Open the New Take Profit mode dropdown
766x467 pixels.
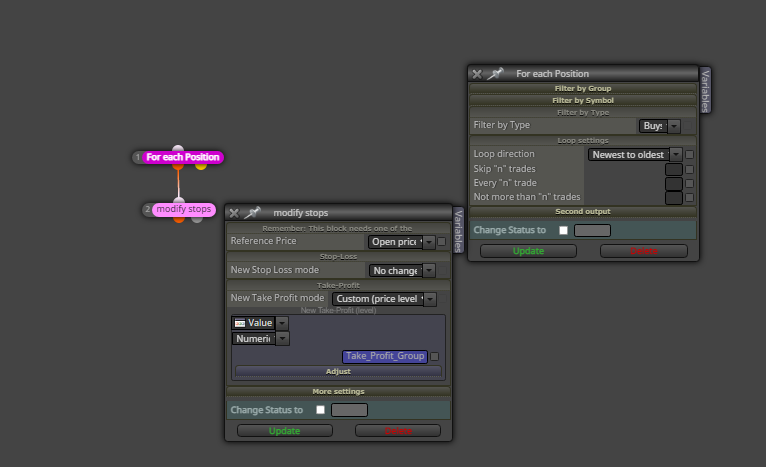384,299
